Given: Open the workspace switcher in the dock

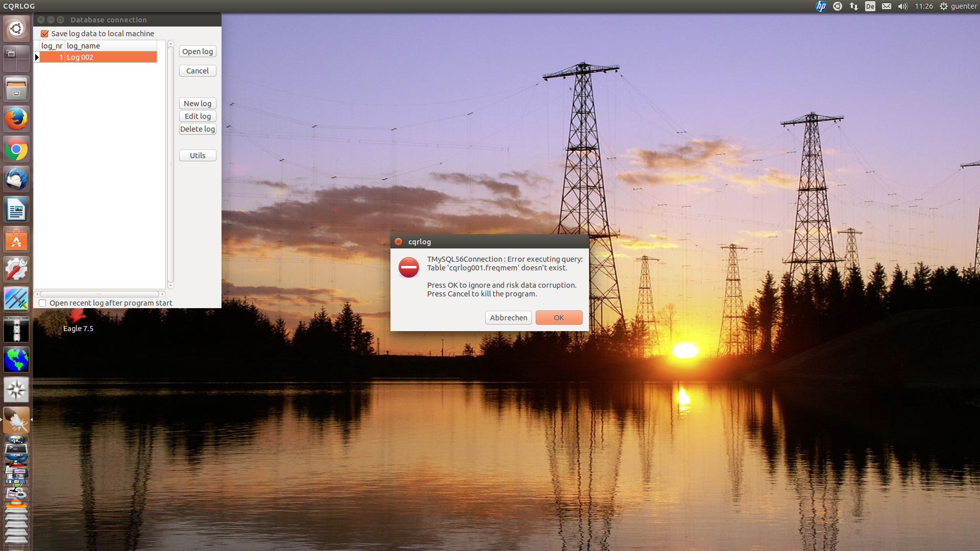Looking at the screenshot, I should 16,59.
